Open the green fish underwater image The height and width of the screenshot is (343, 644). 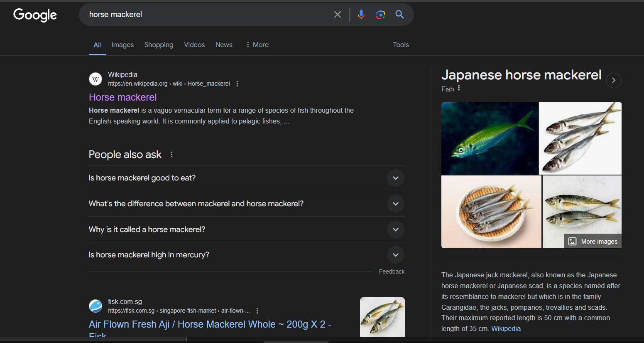tap(490, 138)
